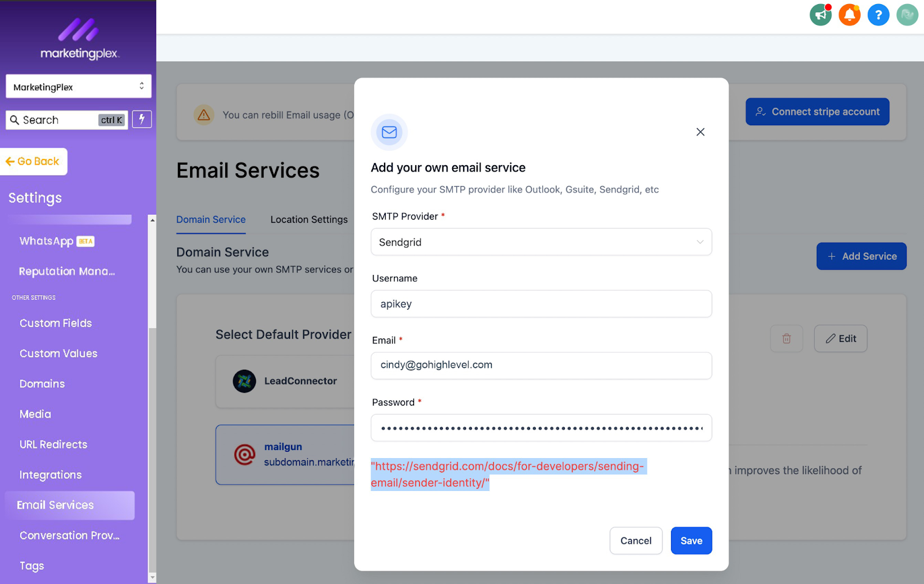924x584 pixels.
Task: Click the announcements megaphone icon
Action: click(821, 15)
